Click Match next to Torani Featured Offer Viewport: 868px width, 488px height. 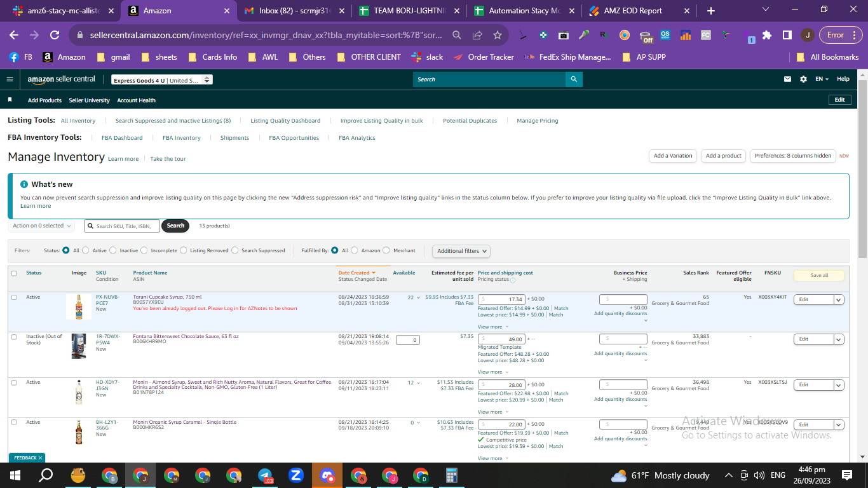tap(561, 309)
